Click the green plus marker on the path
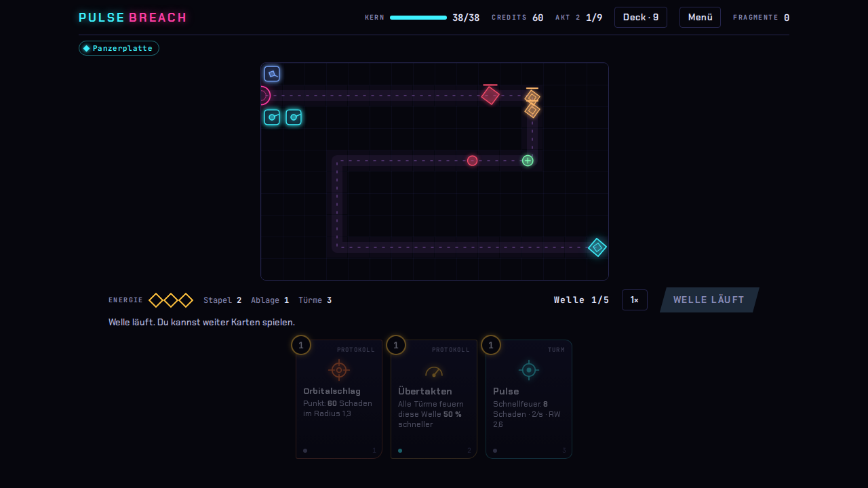This screenshot has width=868, height=488. click(528, 161)
